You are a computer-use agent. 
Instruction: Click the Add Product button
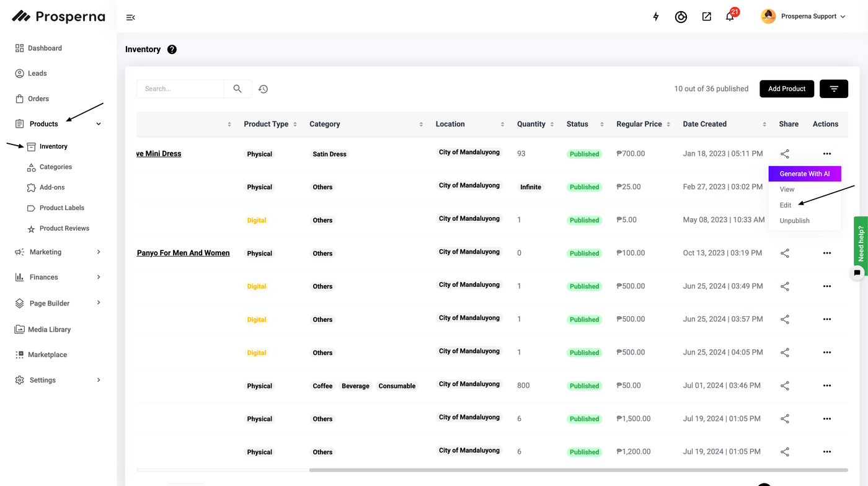786,89
